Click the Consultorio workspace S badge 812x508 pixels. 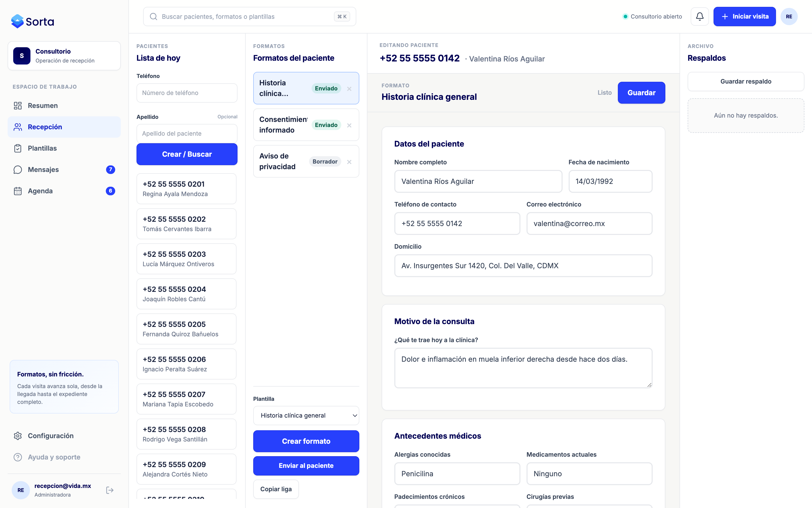22,56
